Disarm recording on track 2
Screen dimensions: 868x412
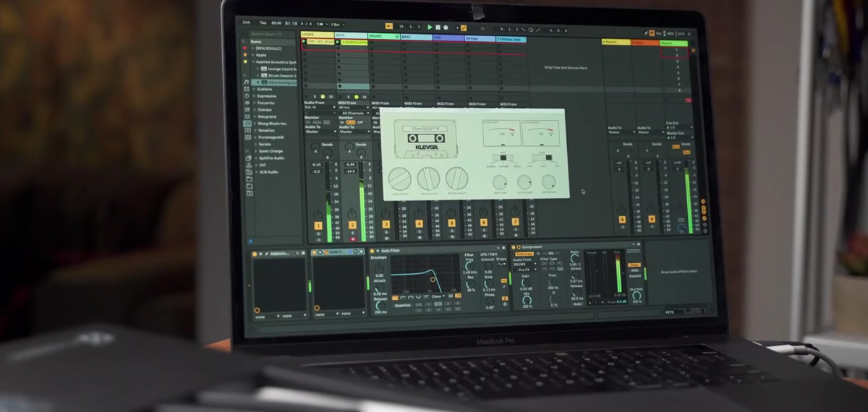[353, 239]
